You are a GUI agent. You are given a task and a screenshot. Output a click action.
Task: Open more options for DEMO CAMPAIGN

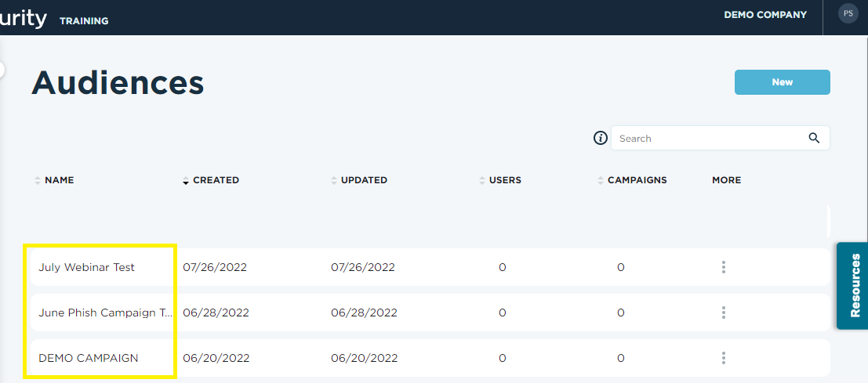724,358
